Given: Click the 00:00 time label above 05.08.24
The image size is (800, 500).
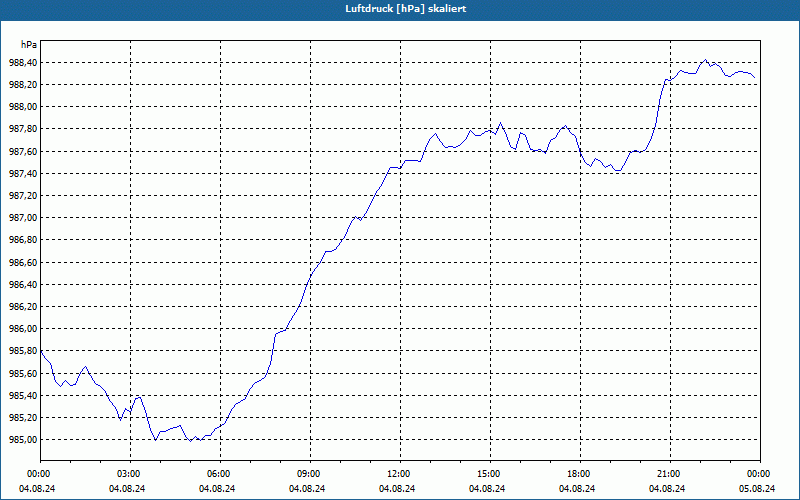Looking at the screenshot, I should 757,474.
